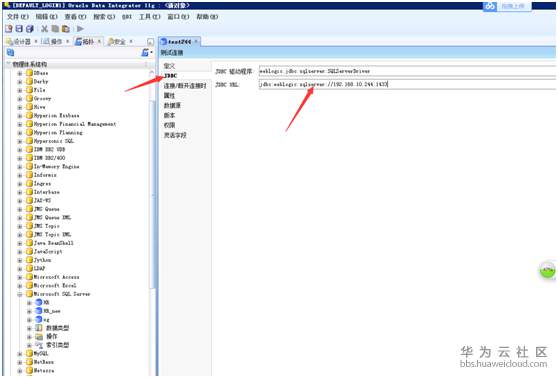
Task: Click the Jython technology folder icon
Action: [30, 260]
